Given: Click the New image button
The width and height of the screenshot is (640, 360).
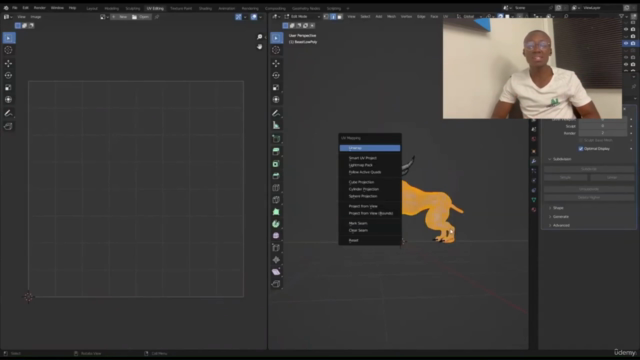Looking at the screenshot, I should 120,17.
